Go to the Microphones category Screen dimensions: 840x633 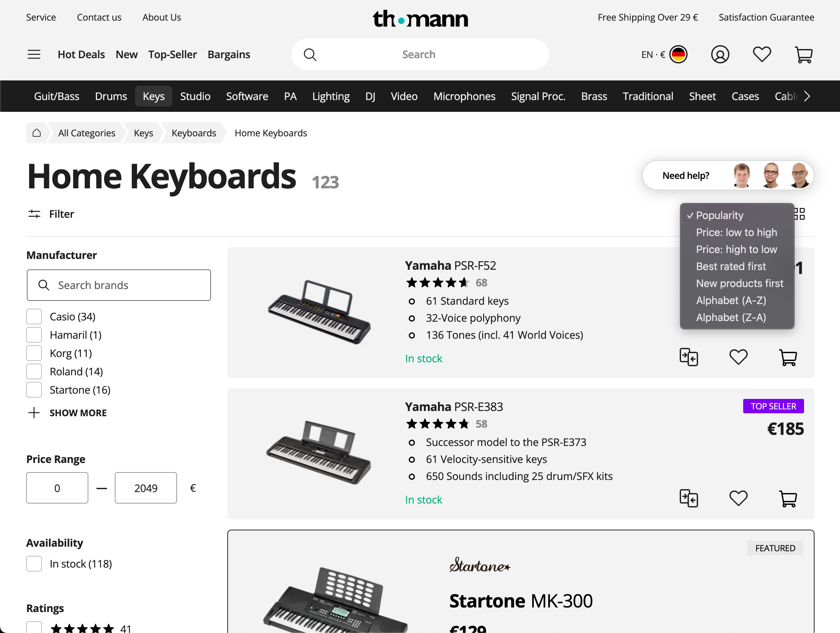pos(464,96)
